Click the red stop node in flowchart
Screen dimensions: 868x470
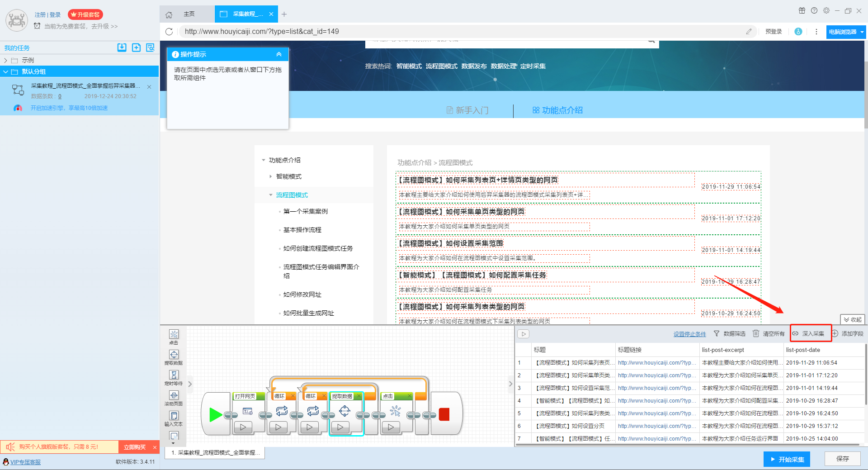click(x=444, y=414)
